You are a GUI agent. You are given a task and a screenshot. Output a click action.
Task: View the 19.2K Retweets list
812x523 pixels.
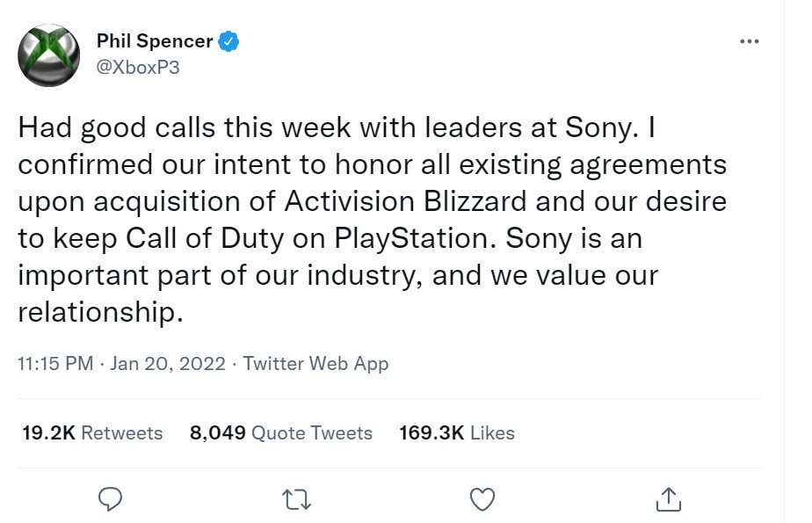pyautogui.click(x=92, y=432)
